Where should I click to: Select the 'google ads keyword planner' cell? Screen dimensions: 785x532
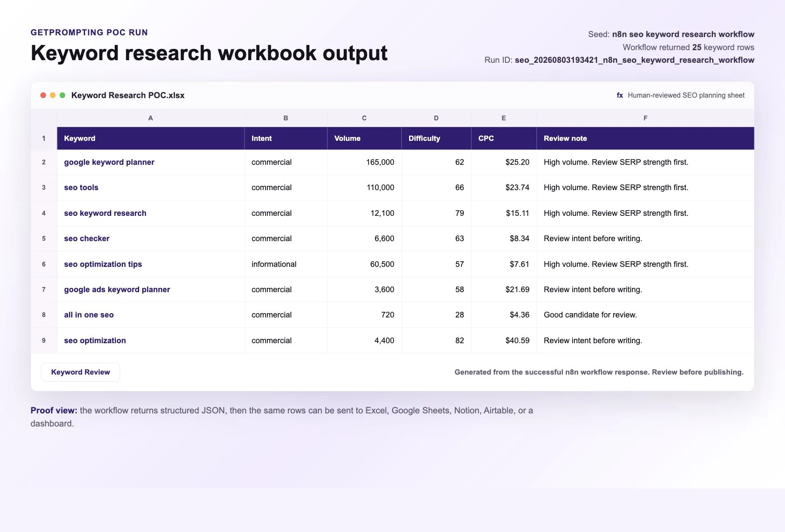(x=150, y=290)
